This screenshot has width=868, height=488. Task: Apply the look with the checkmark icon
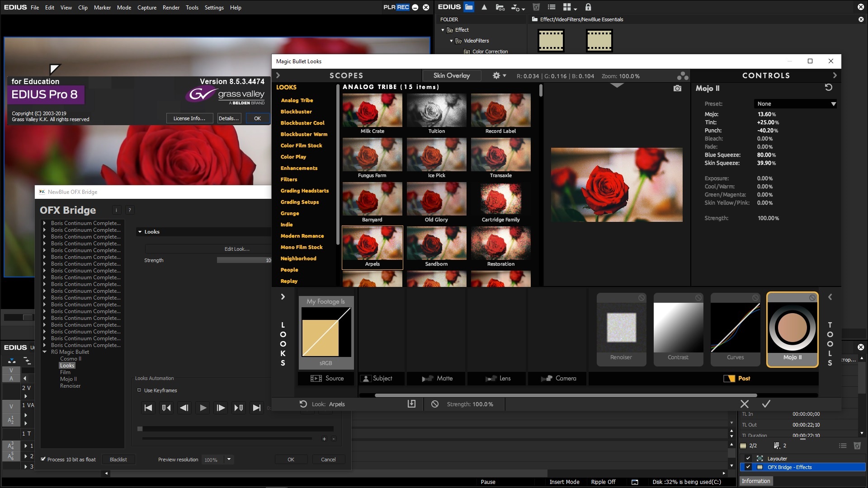point(766,404)
